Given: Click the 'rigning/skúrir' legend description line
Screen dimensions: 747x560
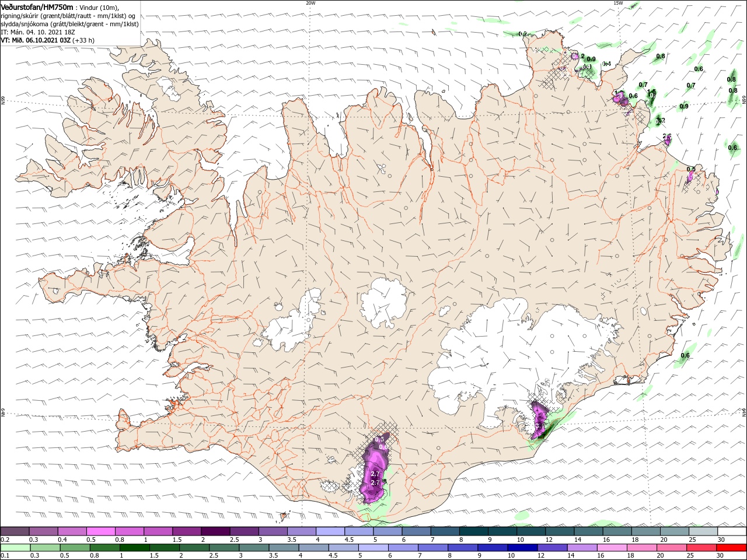Looking at the screenshot, I should (68, 16).
